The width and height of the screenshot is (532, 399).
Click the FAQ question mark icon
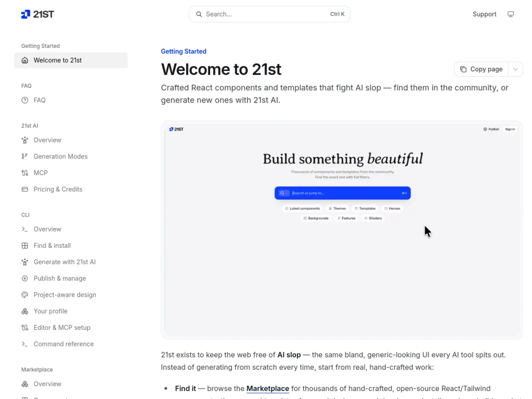coord(25,100)
